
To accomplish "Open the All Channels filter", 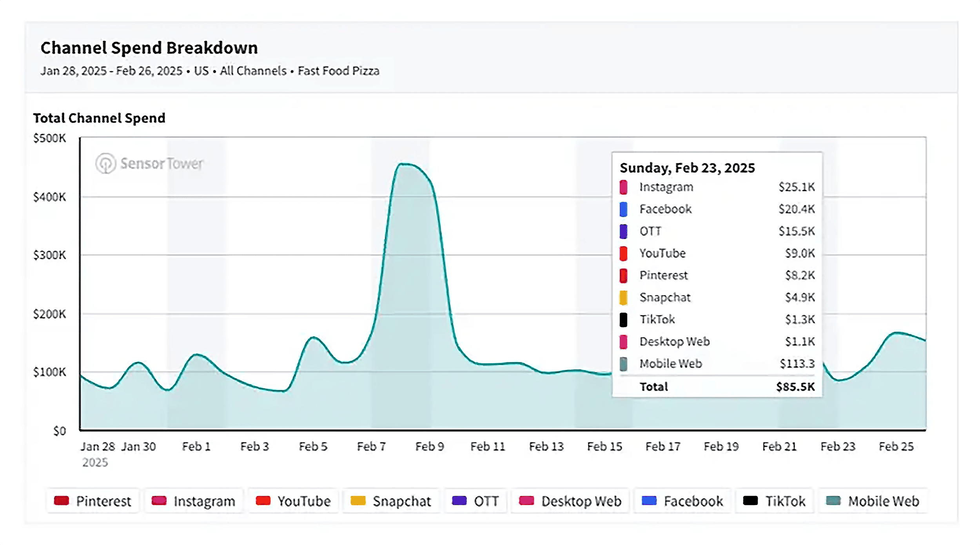I will (x=253, y=71).
